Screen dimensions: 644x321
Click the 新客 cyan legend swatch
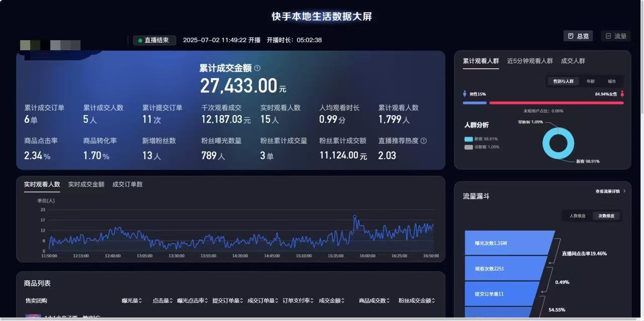468,139
